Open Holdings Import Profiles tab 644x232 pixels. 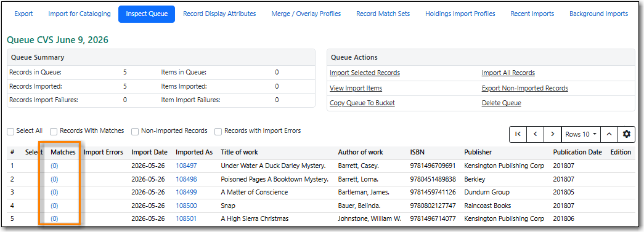(x=460, y=14)
